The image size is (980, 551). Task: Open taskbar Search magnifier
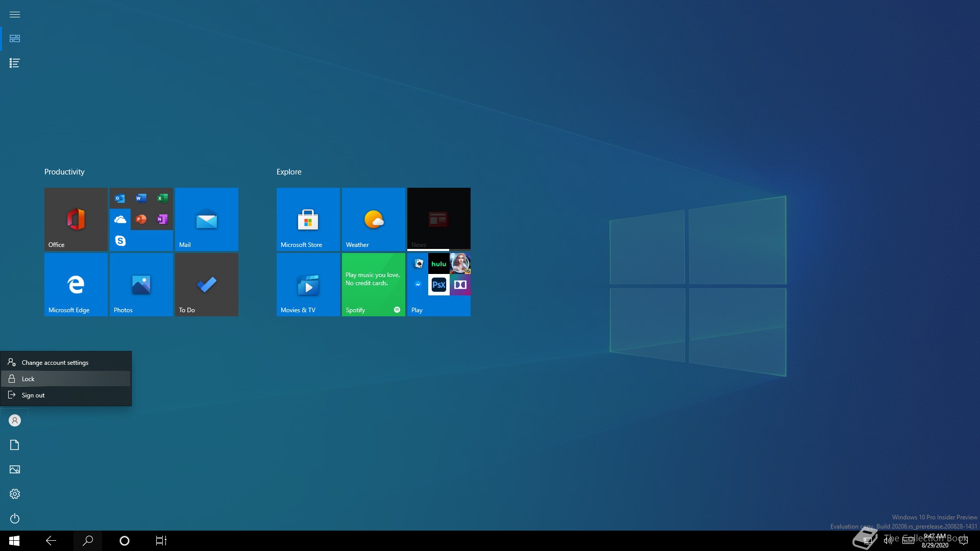(88, 541)
